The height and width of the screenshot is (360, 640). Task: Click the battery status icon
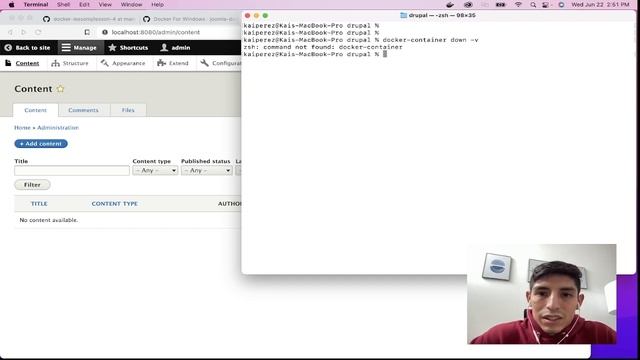coord(500,5)
